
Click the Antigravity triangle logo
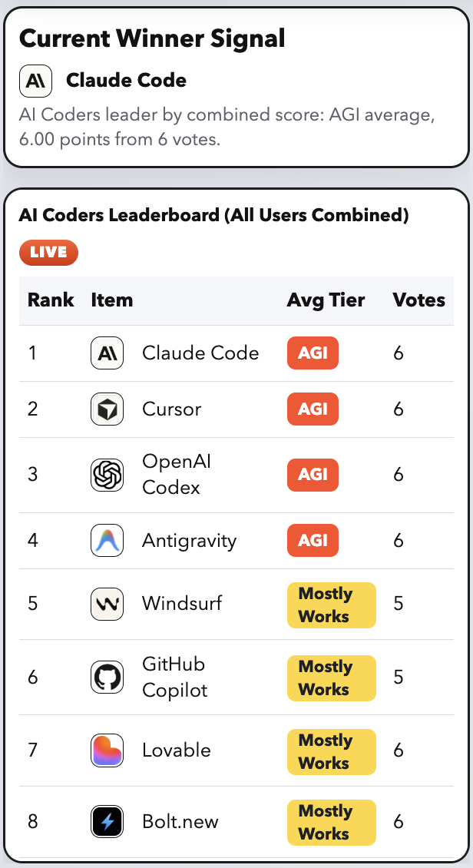pyautogui.click(x=107, y=540)
